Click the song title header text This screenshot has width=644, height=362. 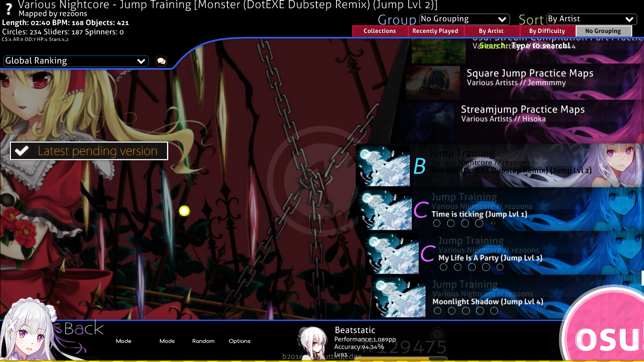click(x=227, y=5)
